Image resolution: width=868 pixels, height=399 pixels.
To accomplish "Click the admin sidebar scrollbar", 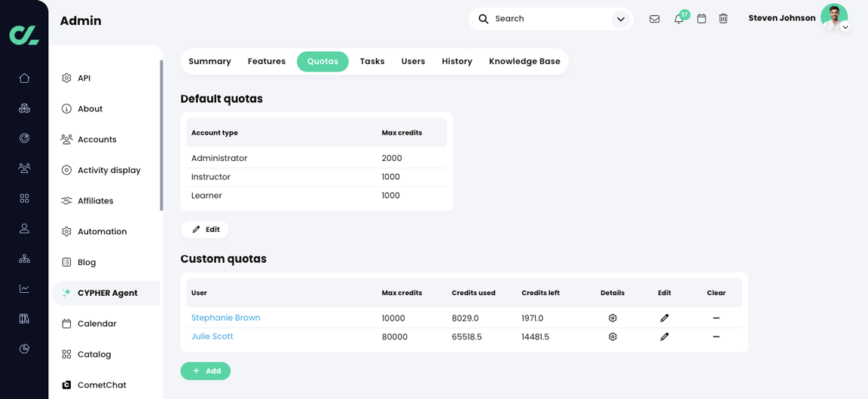I will click(161, 135).
